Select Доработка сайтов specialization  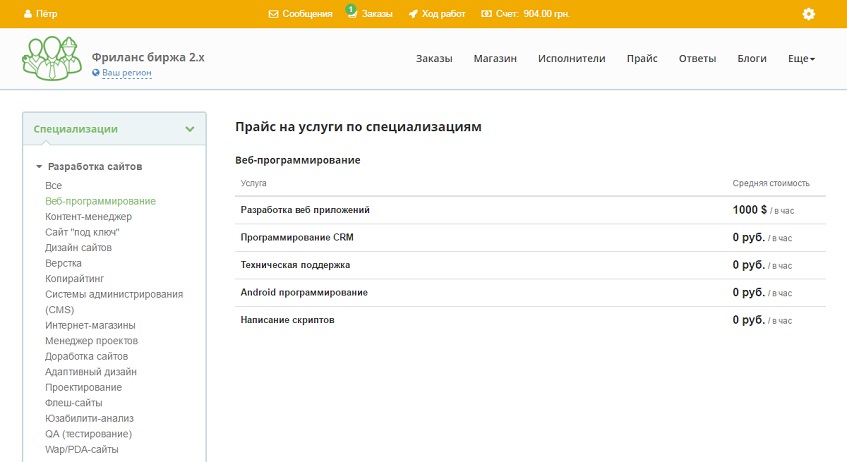(x=86, y=357)
